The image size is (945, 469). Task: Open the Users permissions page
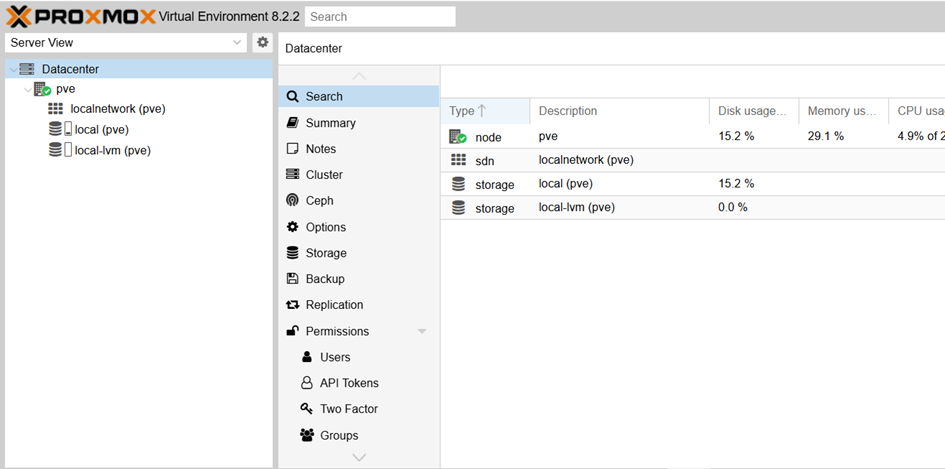[x=359, y=357]
